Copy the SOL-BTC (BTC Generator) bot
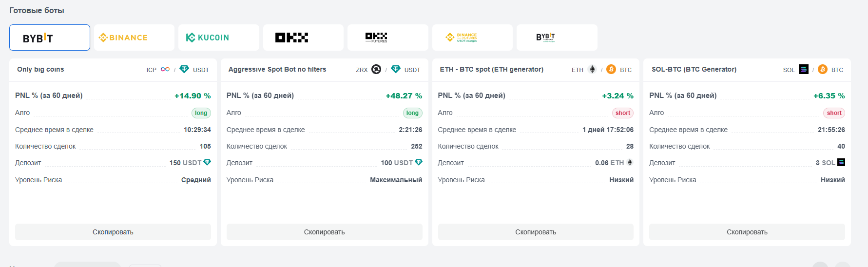Viewport: 868px width, 267px height. pyautogui.click(x=747, y=232)
